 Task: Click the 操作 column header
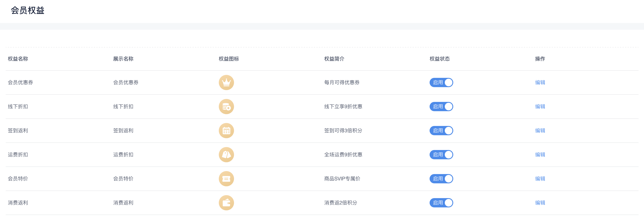540,59
